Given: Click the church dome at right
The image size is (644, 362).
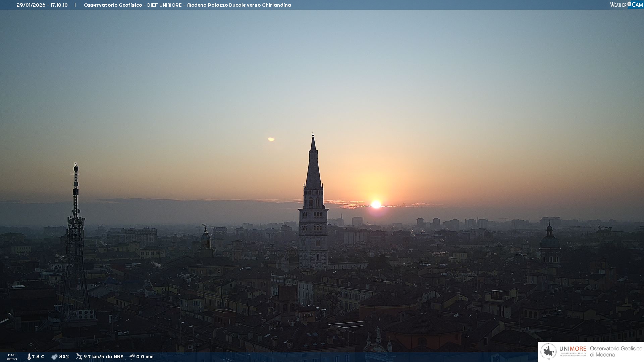Looking at the screenshot, I should (x=550, y=241).
